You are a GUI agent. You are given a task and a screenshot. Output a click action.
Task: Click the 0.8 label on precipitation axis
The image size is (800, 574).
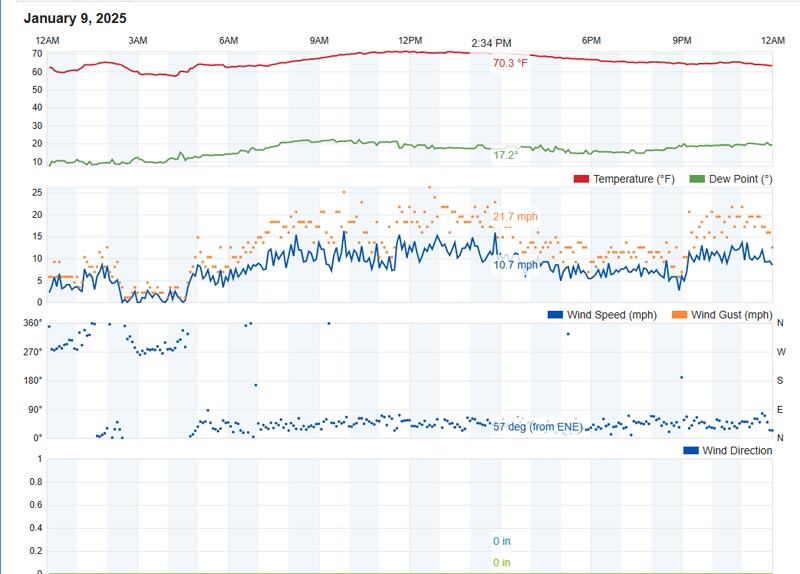click(x=36, y=482)
